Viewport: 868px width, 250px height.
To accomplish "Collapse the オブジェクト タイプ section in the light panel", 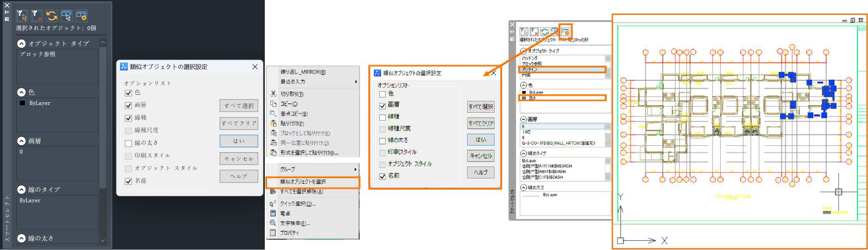I will 524,51.
